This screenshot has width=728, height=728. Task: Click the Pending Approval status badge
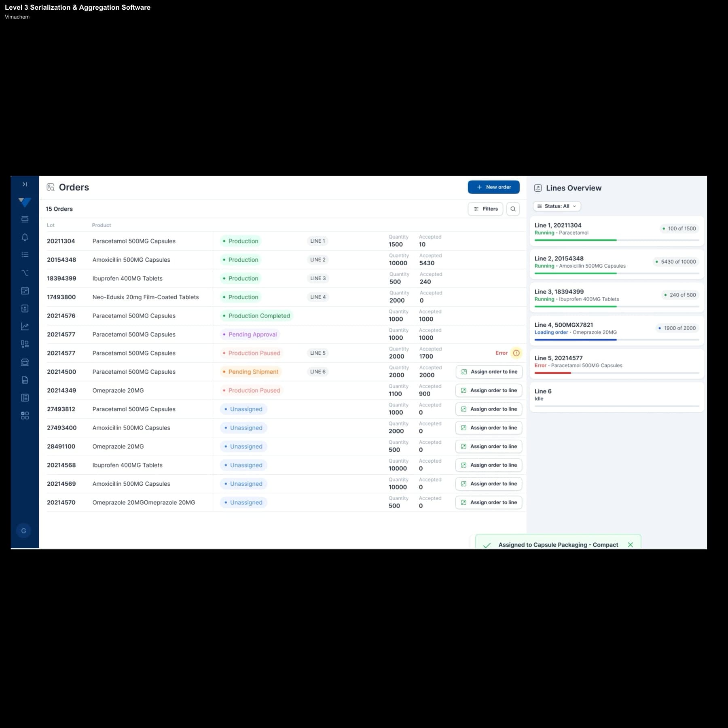tap(250, 334)
